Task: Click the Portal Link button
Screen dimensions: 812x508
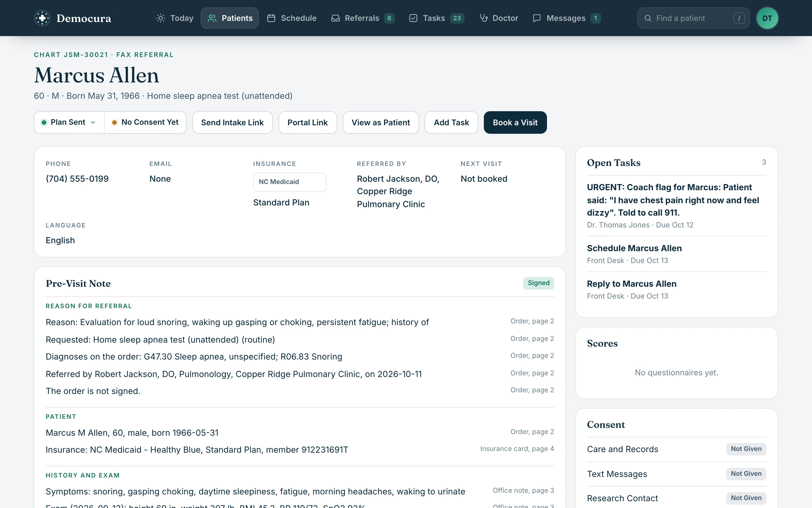Action: pyautogui.click(x=307, y=122)
